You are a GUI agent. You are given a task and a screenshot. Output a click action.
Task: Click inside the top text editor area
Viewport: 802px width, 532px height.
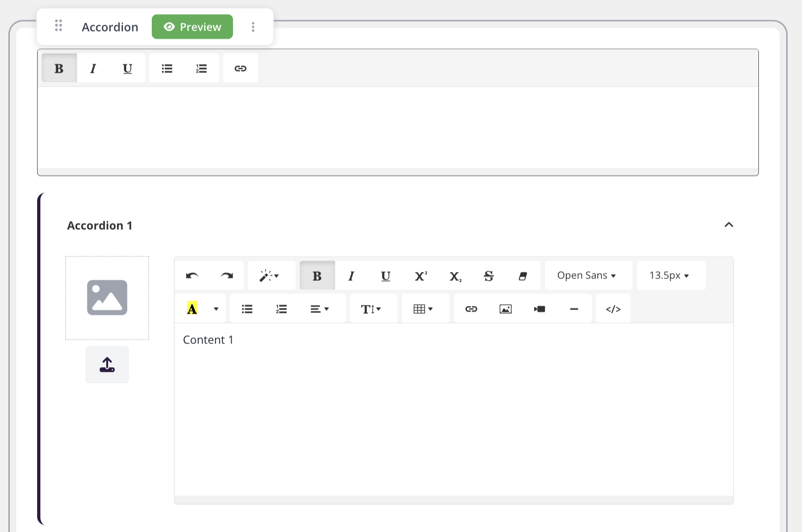coord(398,127)
